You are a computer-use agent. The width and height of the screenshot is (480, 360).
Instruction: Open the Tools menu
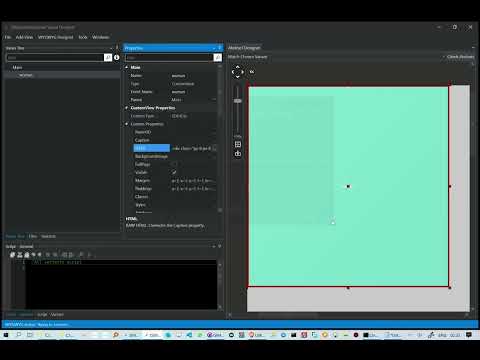83,37
